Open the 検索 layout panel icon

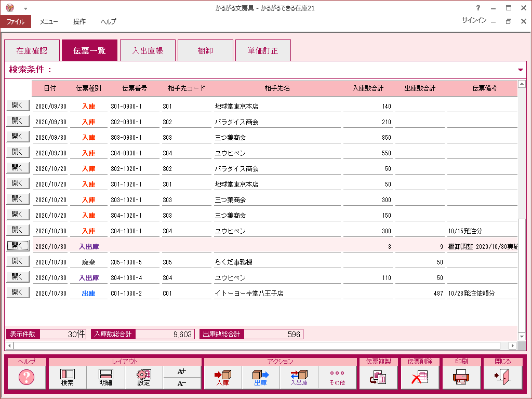[x=68, y=377]
